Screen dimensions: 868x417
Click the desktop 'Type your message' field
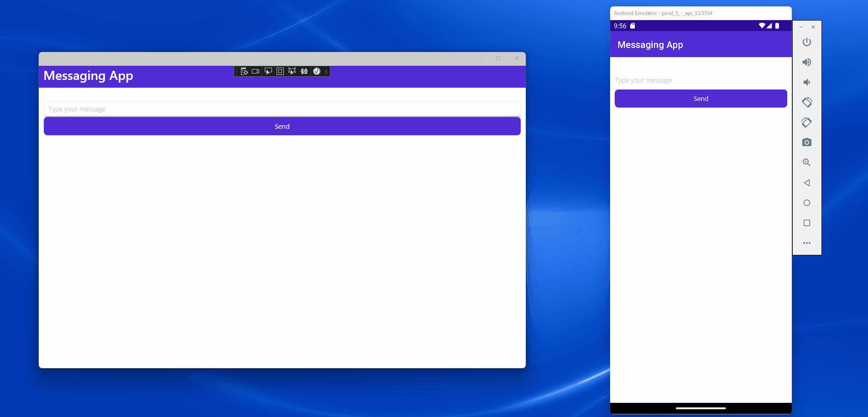click(x=282, y=109)
